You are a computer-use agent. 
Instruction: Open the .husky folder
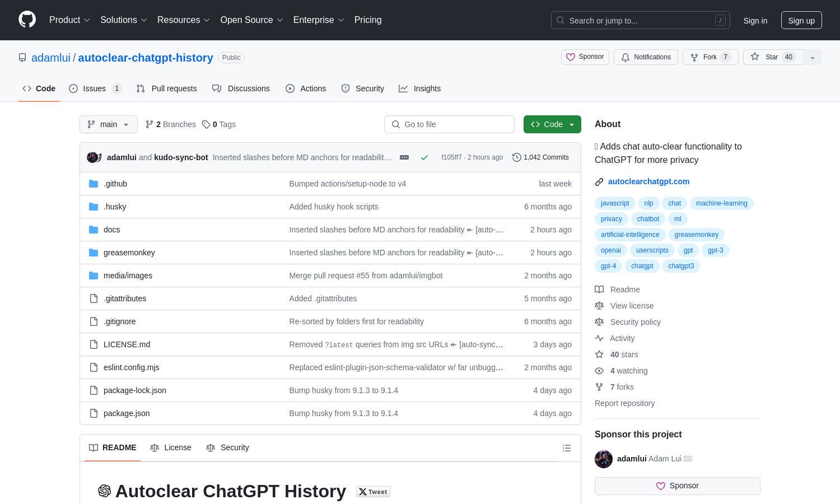pyautogui.click(x=115, y=207)
